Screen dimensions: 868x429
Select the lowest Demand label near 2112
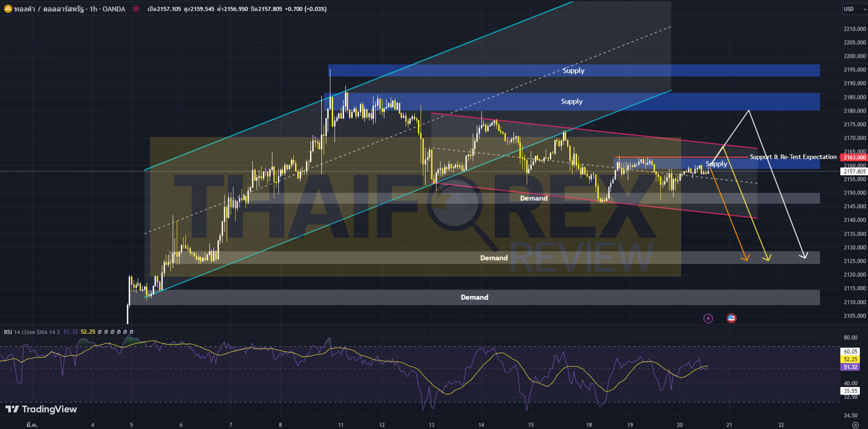pyautogui.click(x=474, y=297)
